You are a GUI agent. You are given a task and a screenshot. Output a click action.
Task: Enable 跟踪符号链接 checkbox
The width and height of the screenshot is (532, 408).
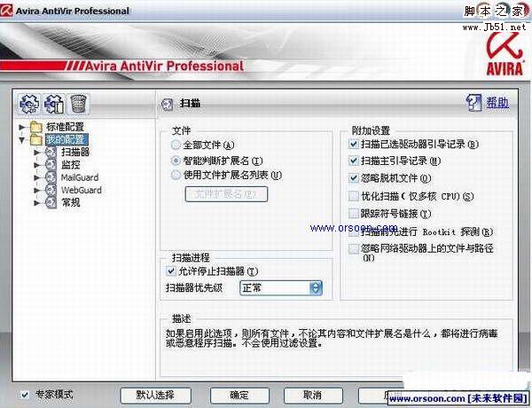click(x=354, y=214)
